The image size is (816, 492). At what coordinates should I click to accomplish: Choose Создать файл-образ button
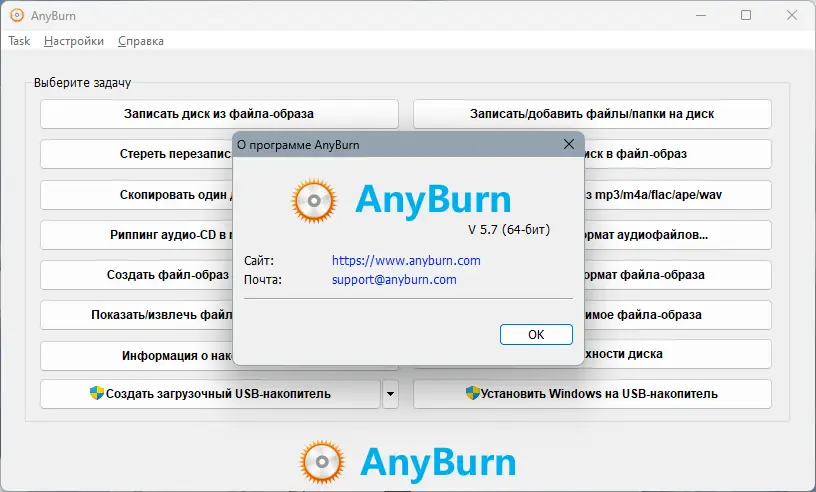coord(136,275)
